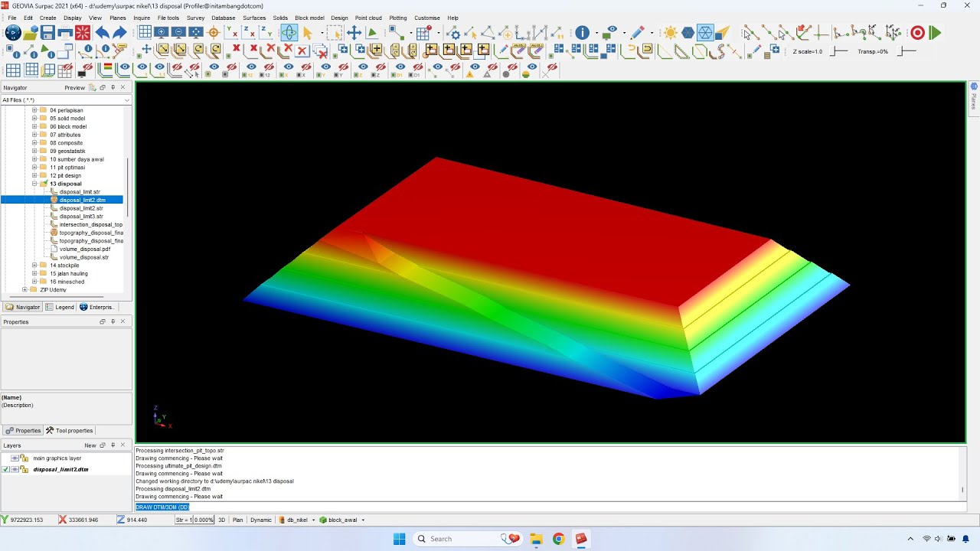Click the Save disk icon
Screen dimensions: 980x551
point(47,33)
